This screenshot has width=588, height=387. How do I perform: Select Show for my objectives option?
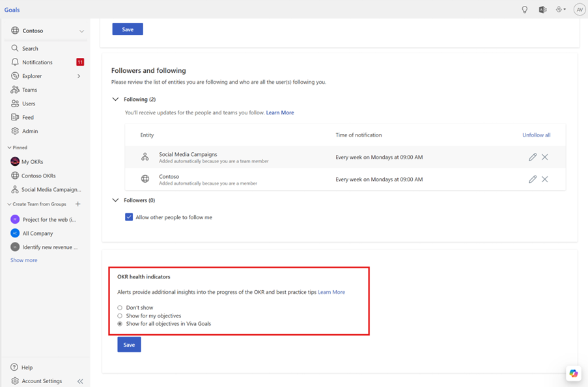pyautogui.click(x=120, y=315)
